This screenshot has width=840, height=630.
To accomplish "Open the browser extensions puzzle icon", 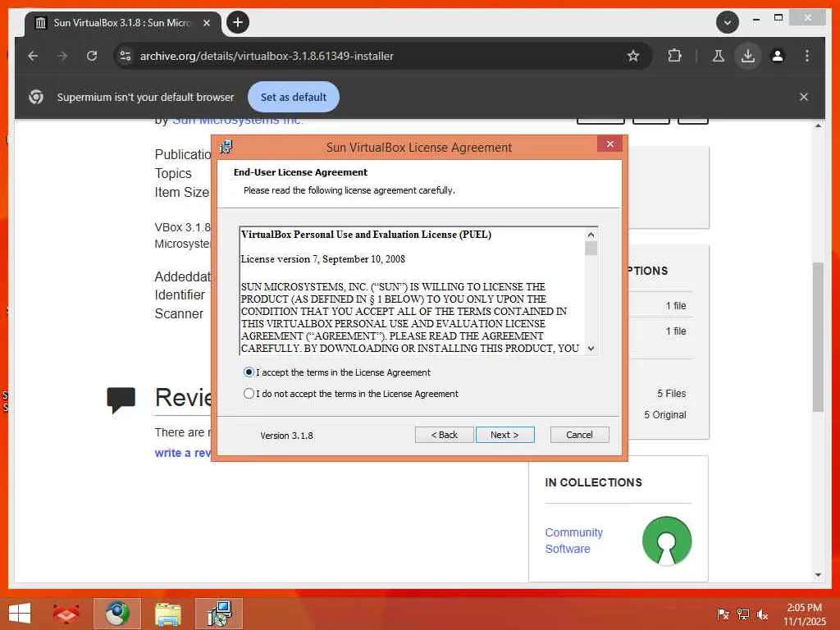I will 674,56.
